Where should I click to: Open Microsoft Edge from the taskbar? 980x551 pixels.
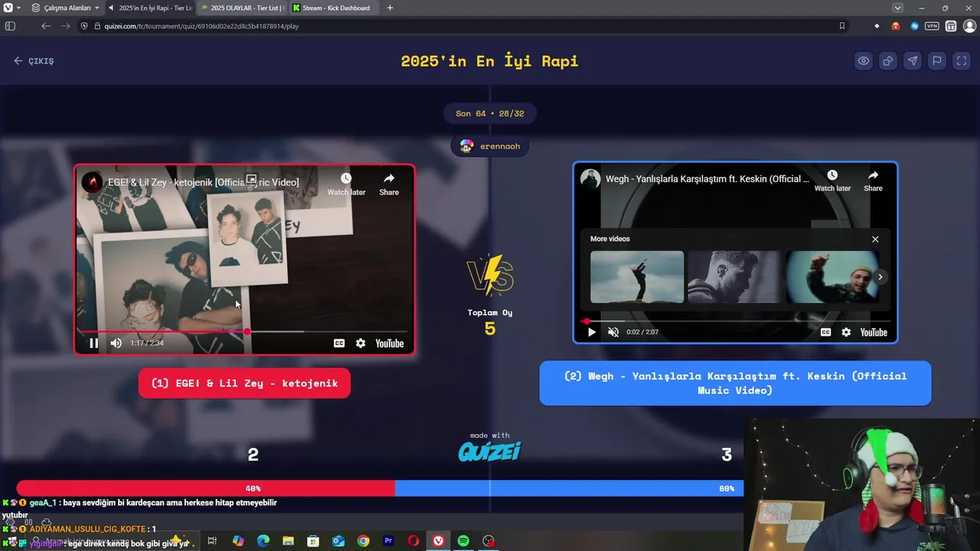[x=263, y=541]
